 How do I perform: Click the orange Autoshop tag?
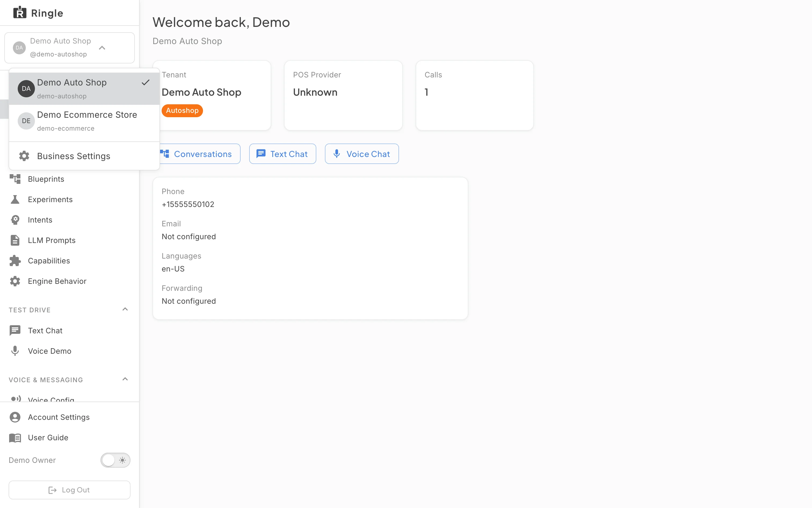click(182, 110)
